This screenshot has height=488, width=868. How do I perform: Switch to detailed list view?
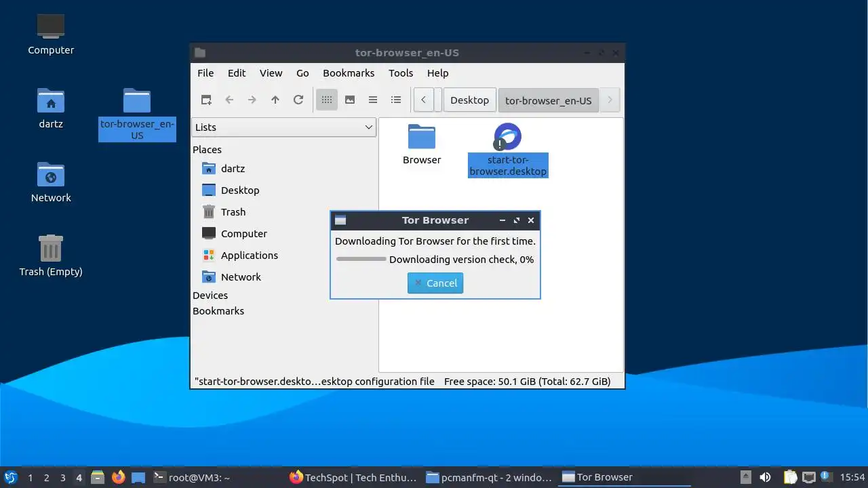click(x=396, y=100)
